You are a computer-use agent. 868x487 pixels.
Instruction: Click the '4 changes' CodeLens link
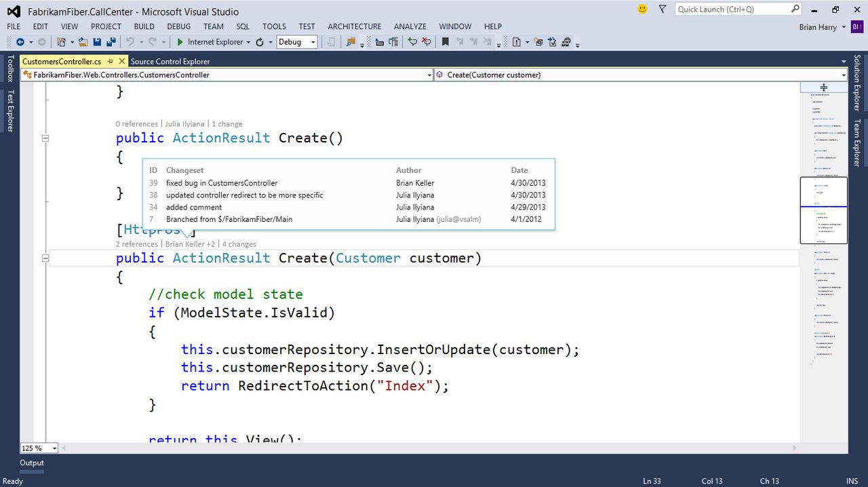(239, 244)
